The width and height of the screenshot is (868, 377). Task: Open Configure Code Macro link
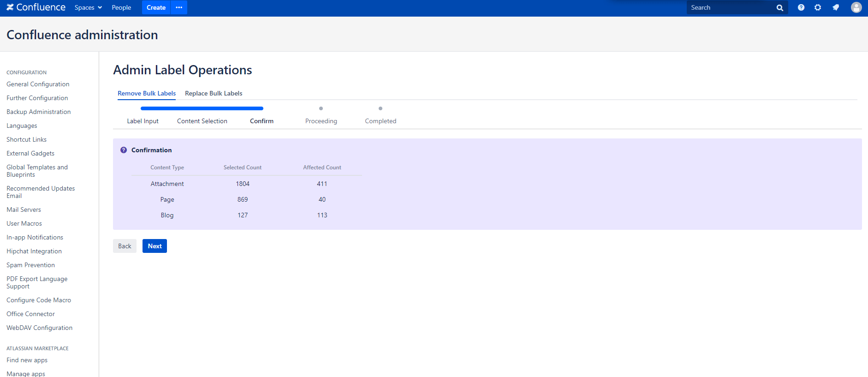tap(39, 300)
